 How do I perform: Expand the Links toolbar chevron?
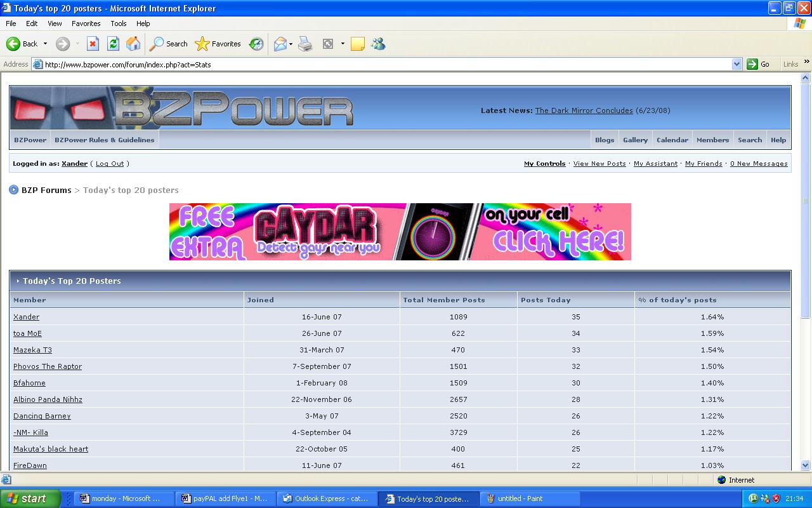click(807, 62)
